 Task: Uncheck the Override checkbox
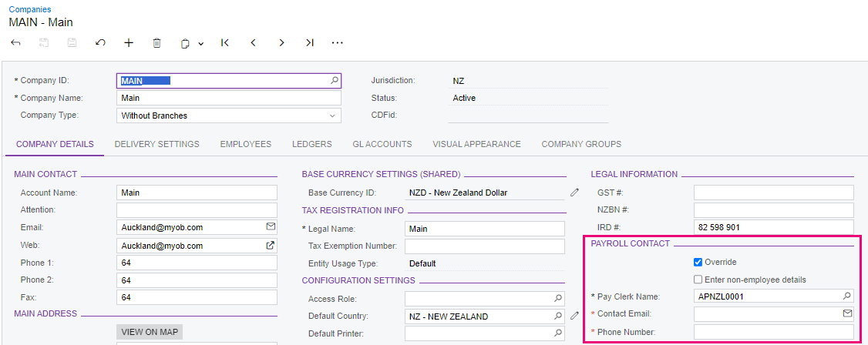coord(698,262)
